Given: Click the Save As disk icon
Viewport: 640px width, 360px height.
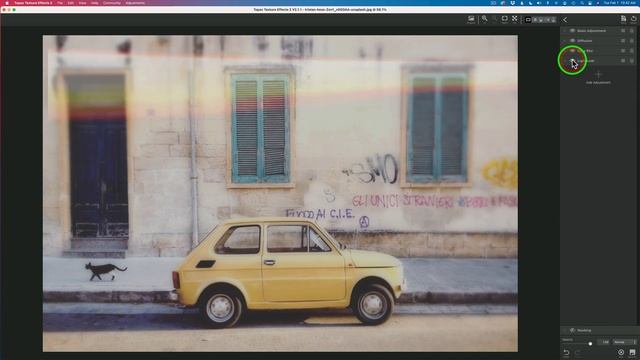Looking at the screenshot, I should click(632, 353).
